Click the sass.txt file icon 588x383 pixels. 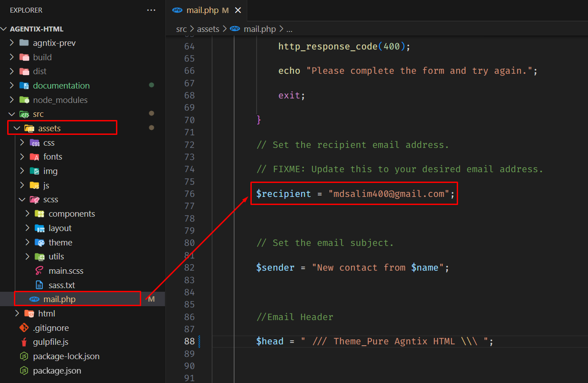(x=40, y=285)
